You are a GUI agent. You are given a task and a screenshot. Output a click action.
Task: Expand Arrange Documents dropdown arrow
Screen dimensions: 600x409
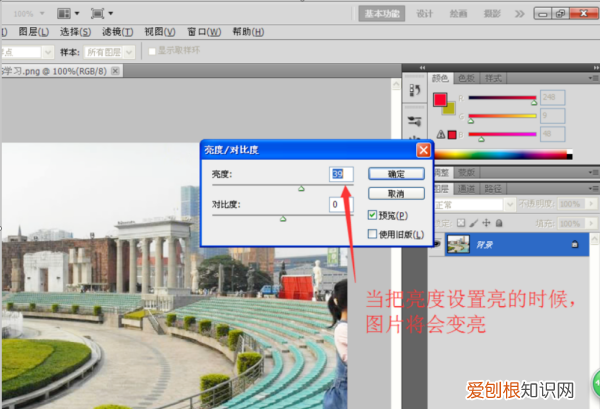click(x=77, y=13)
